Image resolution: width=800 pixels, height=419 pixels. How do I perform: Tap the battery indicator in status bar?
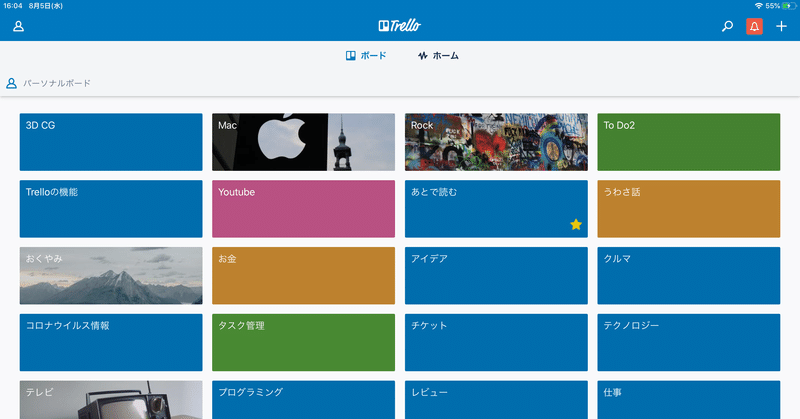(x=789, y=6)
